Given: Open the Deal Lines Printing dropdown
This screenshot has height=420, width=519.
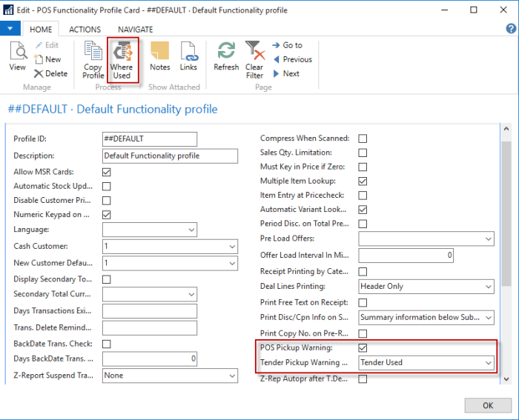Looking at the screenshot, I should pyautogui.click(x=487, y=287).
